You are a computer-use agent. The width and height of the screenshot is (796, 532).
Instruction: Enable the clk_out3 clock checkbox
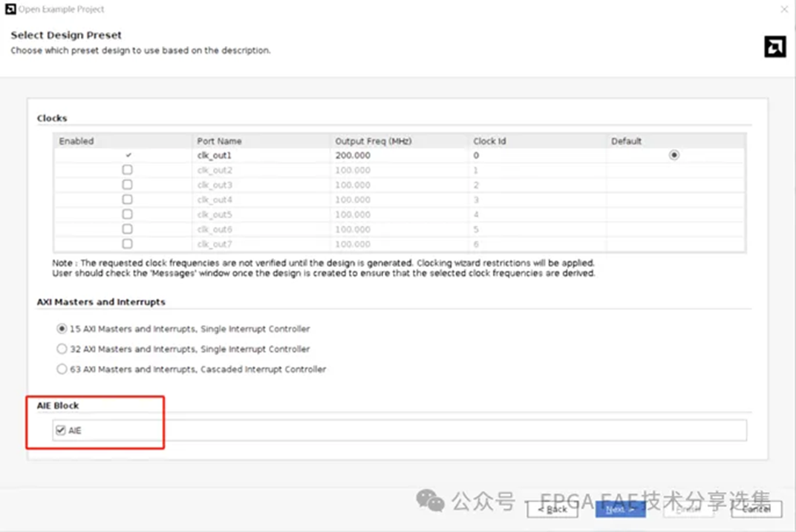click(x=127, y=185)
